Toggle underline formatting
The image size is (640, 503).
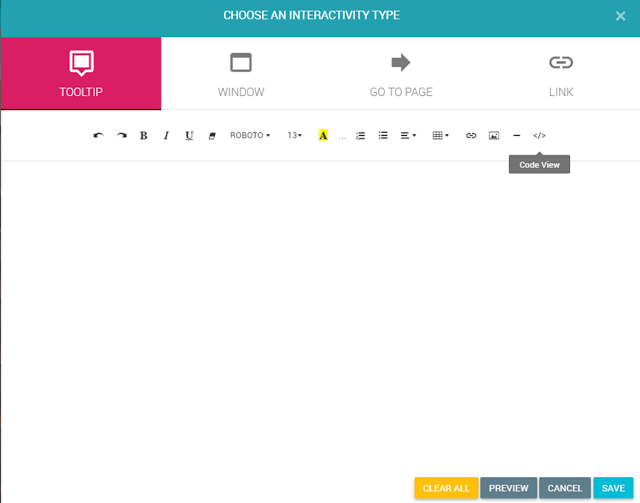pyautogui.click(x=189, y=135)
